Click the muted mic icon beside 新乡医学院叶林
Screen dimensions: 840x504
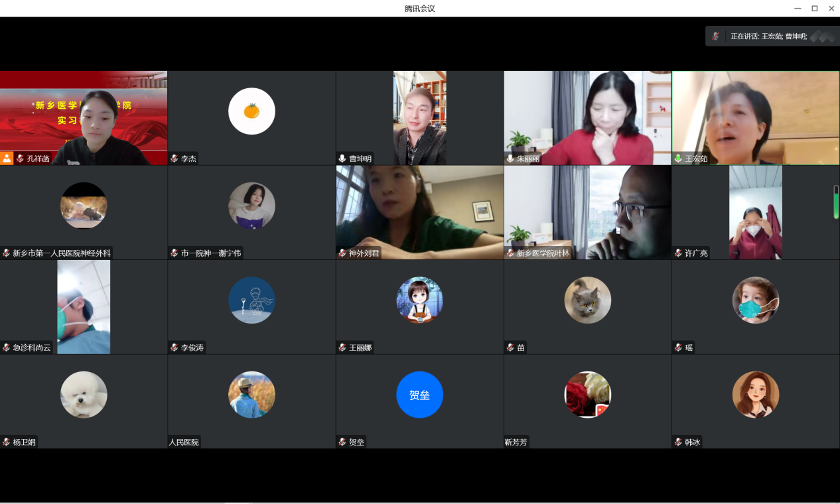tap(510, 253)
